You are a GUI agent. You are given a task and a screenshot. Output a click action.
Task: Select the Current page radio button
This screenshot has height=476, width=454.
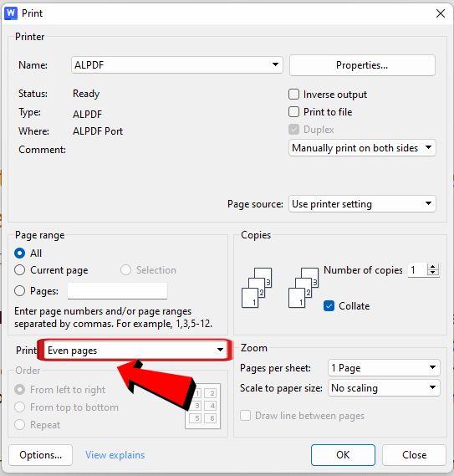20,270
